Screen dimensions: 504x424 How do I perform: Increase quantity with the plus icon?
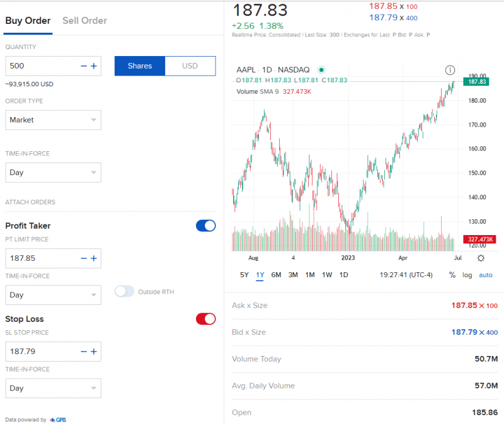(x=94, y=66)
